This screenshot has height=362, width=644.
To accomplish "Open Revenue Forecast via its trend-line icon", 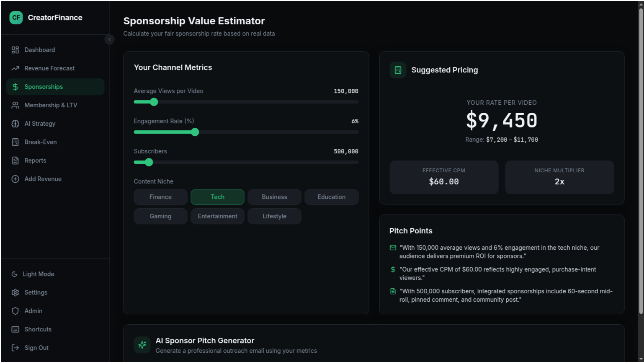I will [x=15, y=68].
